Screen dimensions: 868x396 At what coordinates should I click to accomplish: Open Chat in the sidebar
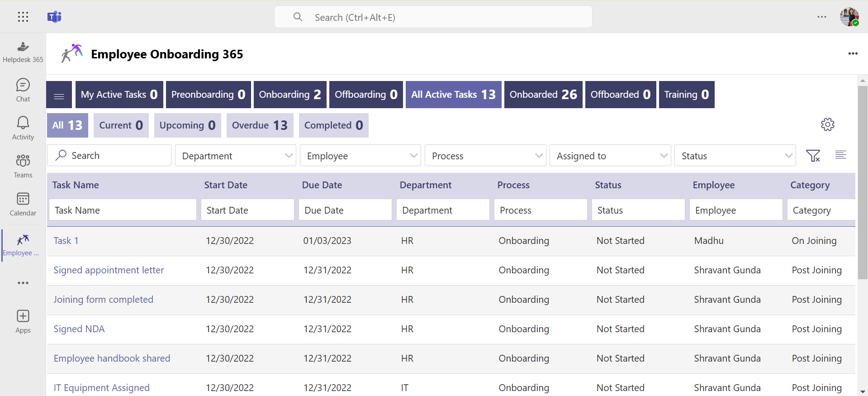click(x=23, y=90)
